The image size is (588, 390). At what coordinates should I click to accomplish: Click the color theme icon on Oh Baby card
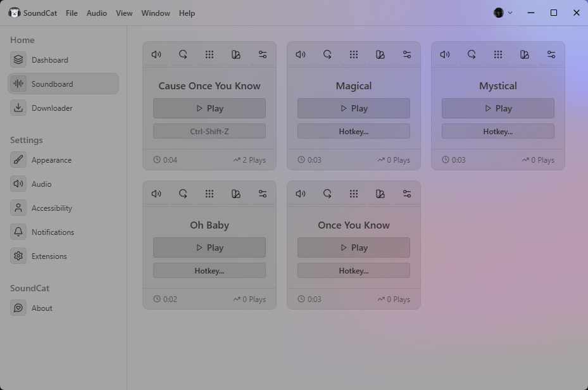tap(236, 194)
